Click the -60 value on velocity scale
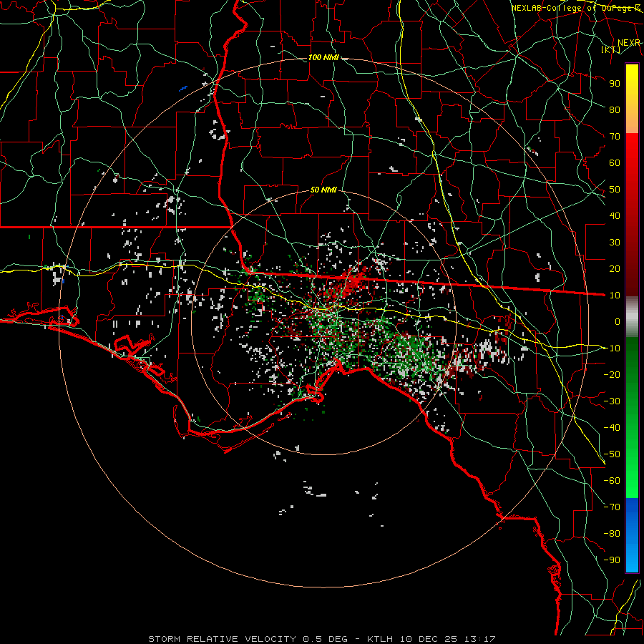This screenshot has height=644, width=644. 612,481
